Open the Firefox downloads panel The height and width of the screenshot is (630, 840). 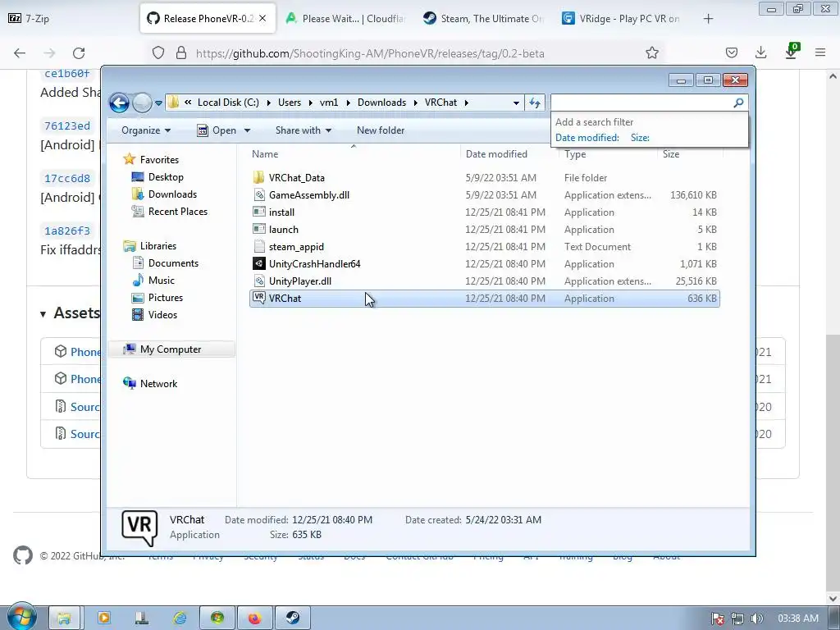(x=760, y=52)
